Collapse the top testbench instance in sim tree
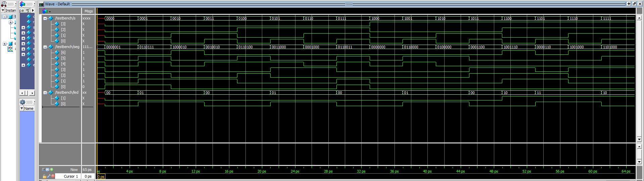The width and height of the screenshot is (644, 181). [5, 16]
